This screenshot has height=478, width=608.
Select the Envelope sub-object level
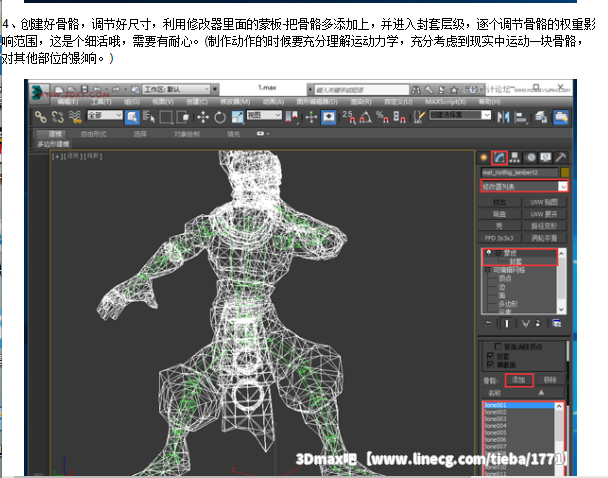516,261
